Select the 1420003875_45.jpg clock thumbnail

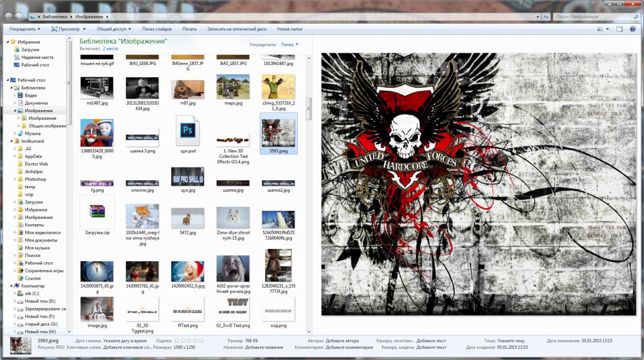[x=97, y=271]
